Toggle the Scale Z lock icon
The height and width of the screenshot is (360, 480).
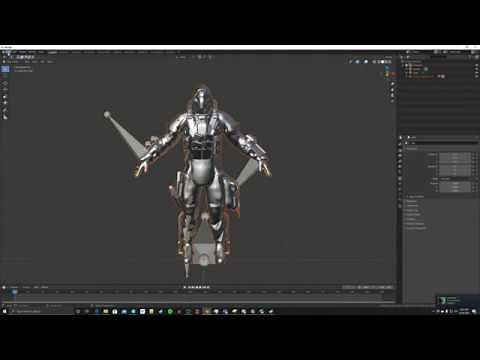[473, 191]
